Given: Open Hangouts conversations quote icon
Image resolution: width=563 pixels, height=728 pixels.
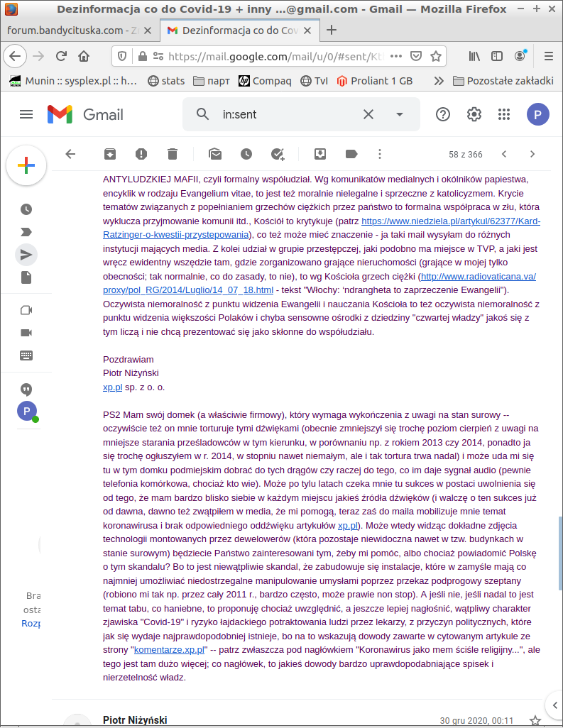Looking at the screenshot, I should pos(26,390).
